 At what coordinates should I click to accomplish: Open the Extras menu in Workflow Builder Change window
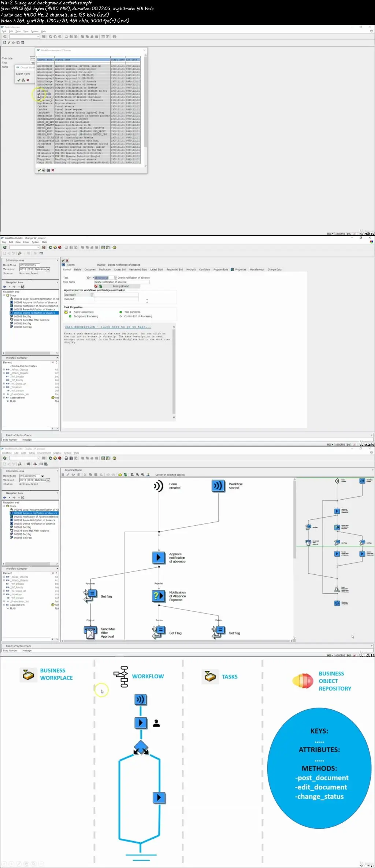26,242
